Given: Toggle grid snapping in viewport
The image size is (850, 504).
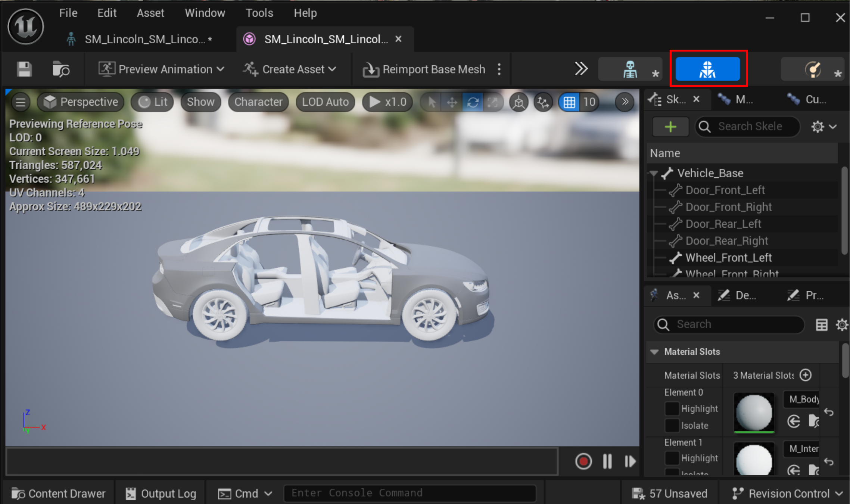Looking at the screenshot, I should [569, 102].
